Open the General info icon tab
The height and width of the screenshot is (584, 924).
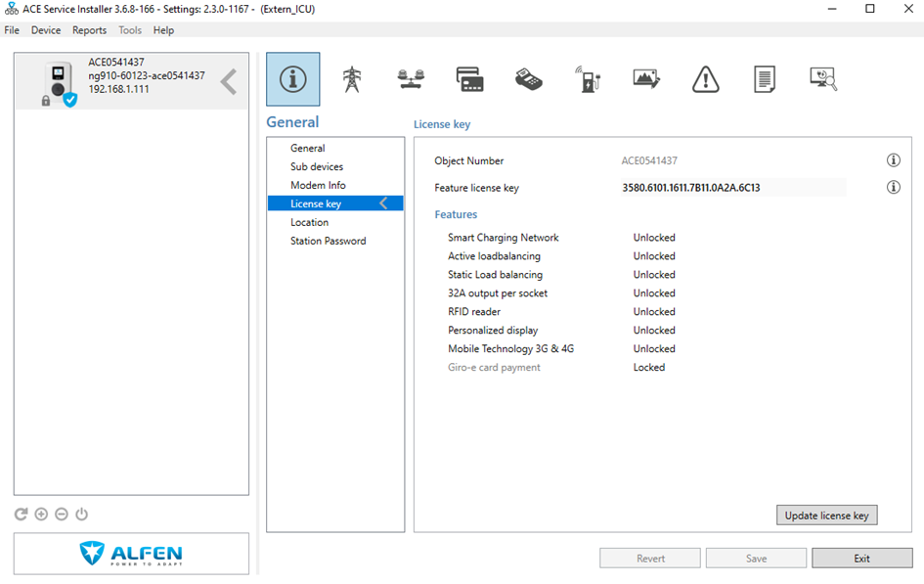tap(293, 79)
